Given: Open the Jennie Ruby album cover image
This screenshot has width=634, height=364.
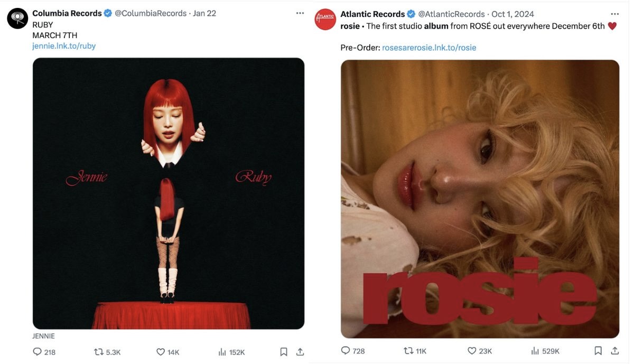Looking at the screenshot, I should coord(169,193).
